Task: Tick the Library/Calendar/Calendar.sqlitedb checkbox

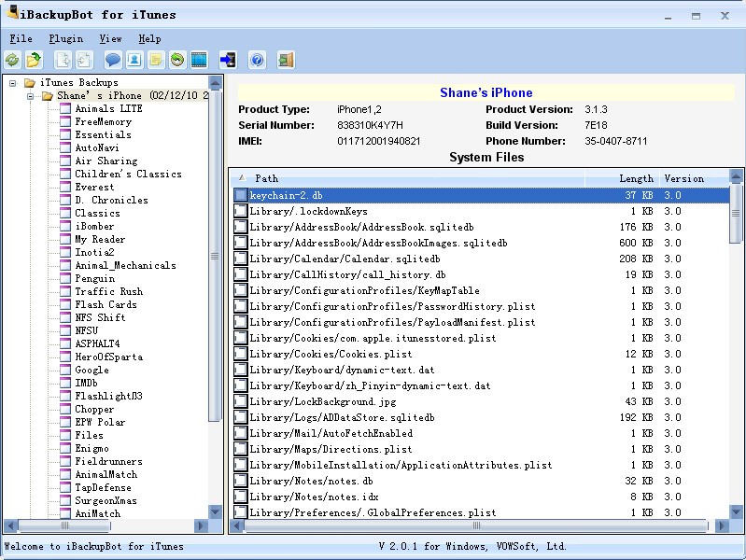Action: point(241,259)
